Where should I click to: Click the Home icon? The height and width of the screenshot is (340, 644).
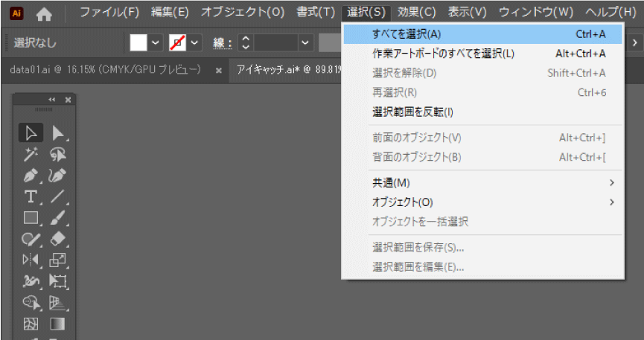45,13
